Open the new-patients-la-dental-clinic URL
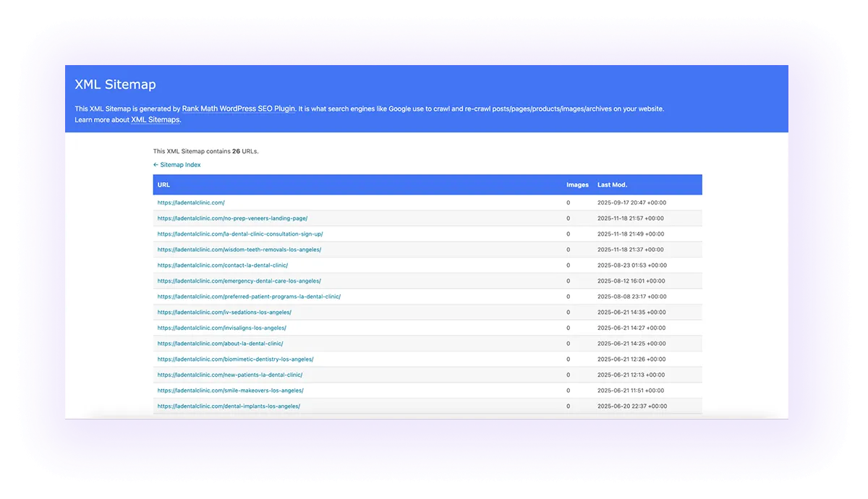This screenshot has height=499, width=868. (x=229, y=375)
